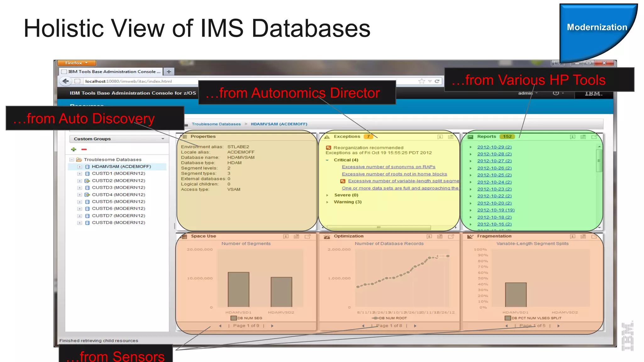
Task: Expand the HDAMVSAM (ACDEMOFF) tree node
Action: pos(80,167)
